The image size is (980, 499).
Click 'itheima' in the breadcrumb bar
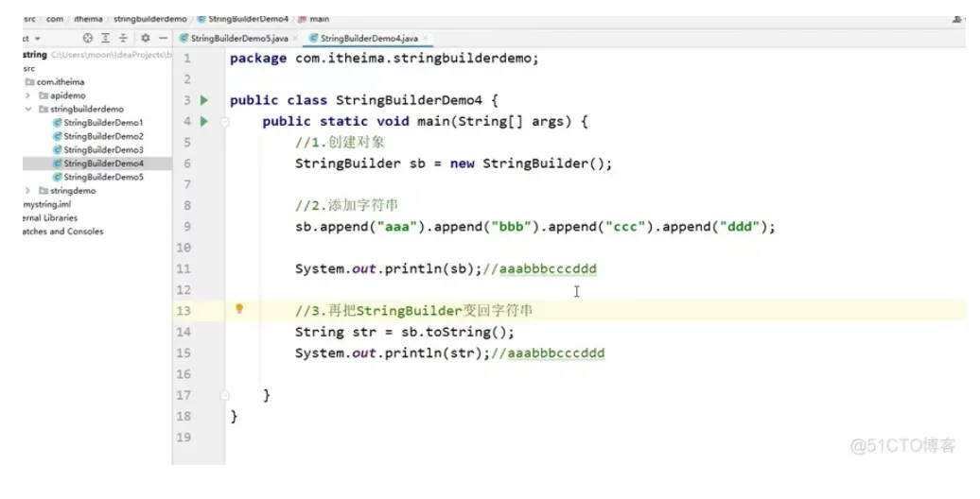pos(88,19)
